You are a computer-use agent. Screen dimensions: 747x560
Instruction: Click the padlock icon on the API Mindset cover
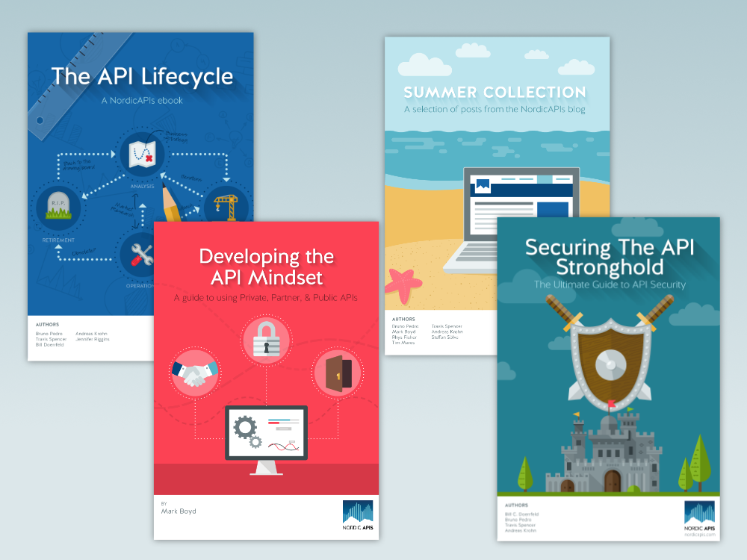point(267,340)
